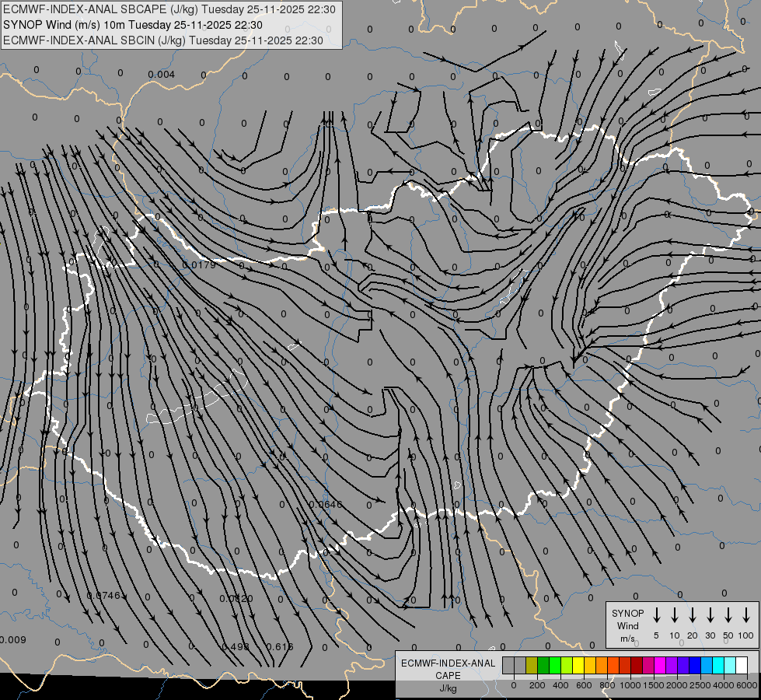Select the olive swatch in CAPE legend
This screenshot has width=761, height=700.
pos(532,665)
